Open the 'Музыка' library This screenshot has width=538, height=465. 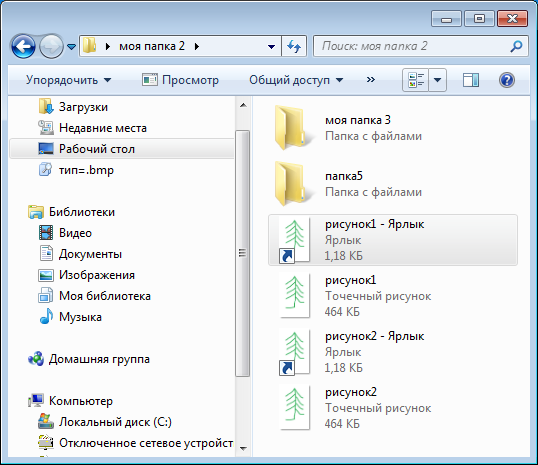[80, 317]
